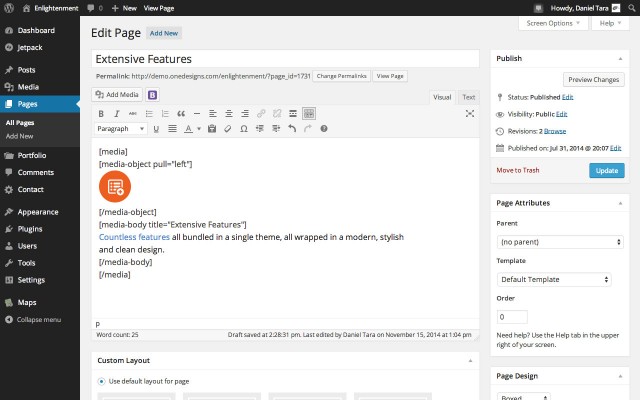
Task: Open the Parent page dropdown
Action: pos(560,242)
